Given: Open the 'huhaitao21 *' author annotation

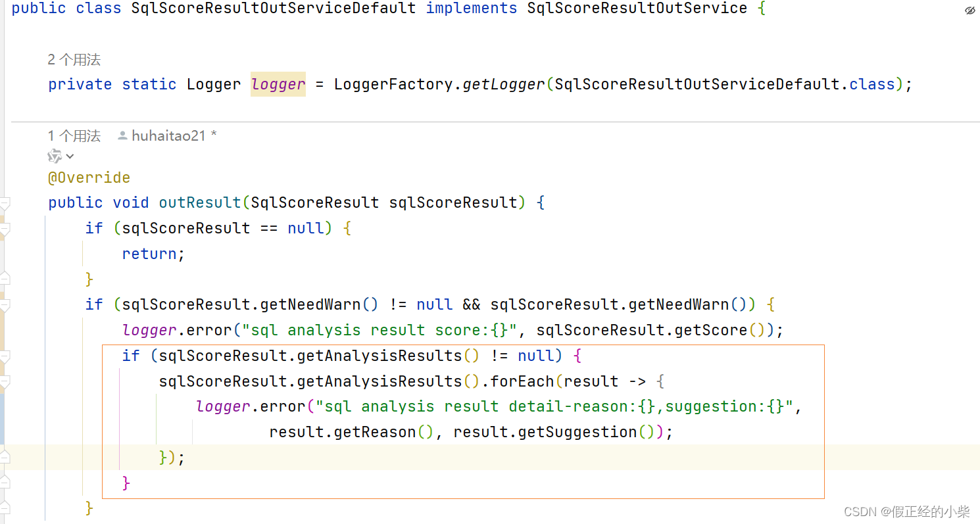Looking at the screenshot, I should (x=174, y=136).
